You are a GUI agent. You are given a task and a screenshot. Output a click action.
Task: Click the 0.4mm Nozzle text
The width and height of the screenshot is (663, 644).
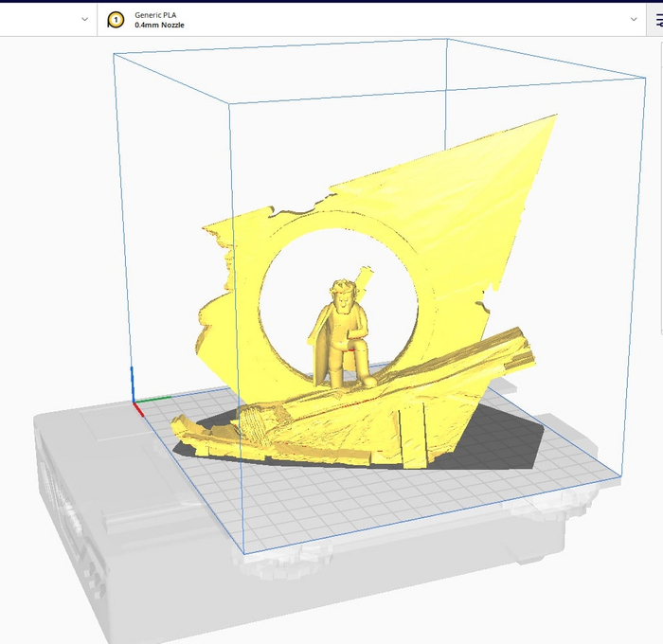coord(159,25)
